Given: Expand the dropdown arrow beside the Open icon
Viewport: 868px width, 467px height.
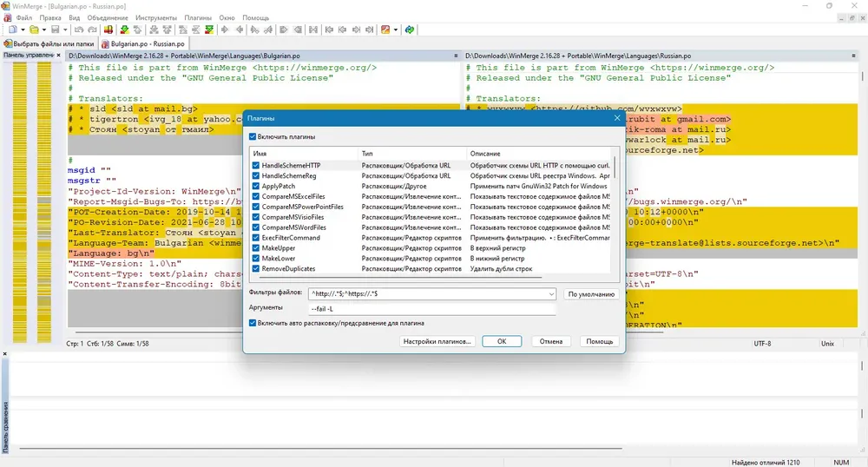Looking at the screenshot, I should pos(44,30).
